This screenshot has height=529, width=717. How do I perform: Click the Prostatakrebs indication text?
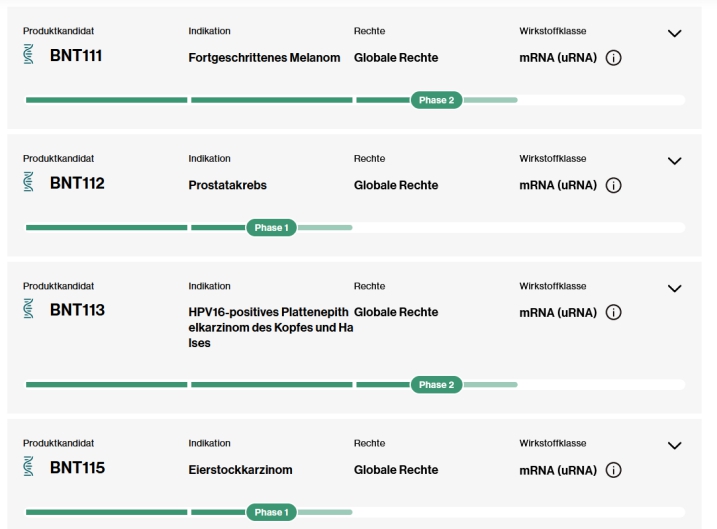tap(229, 185)
